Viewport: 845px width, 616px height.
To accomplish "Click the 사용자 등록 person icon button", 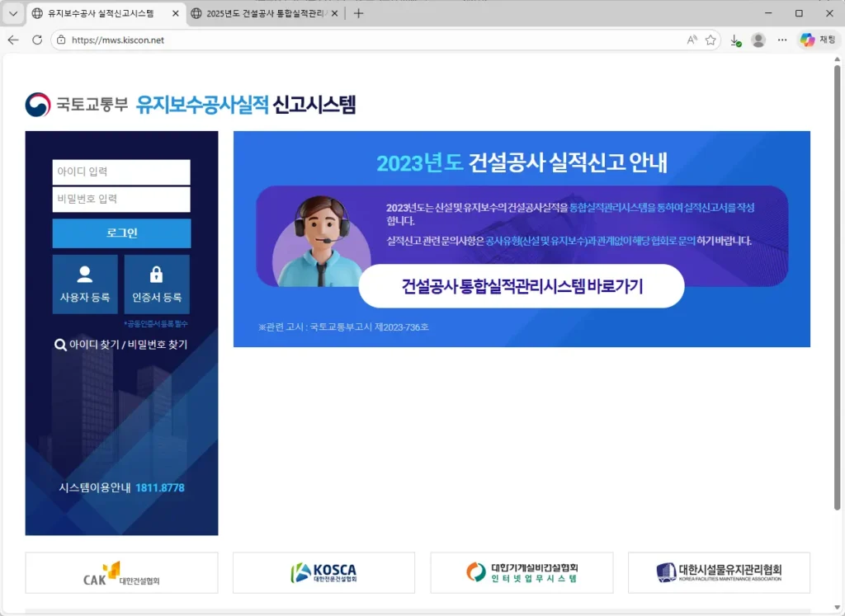I will [x=85, y=284].
